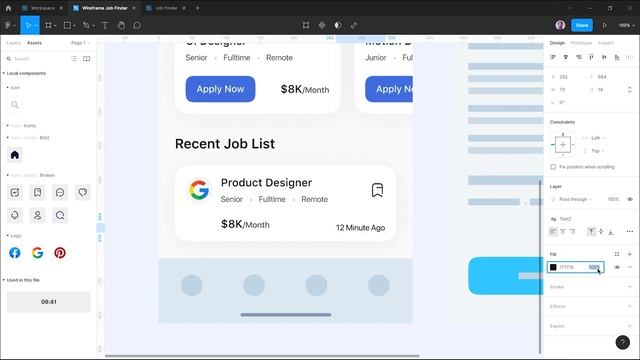
Task: Select the home icon component
Action: pyautogui.click(x=15, y=155)
